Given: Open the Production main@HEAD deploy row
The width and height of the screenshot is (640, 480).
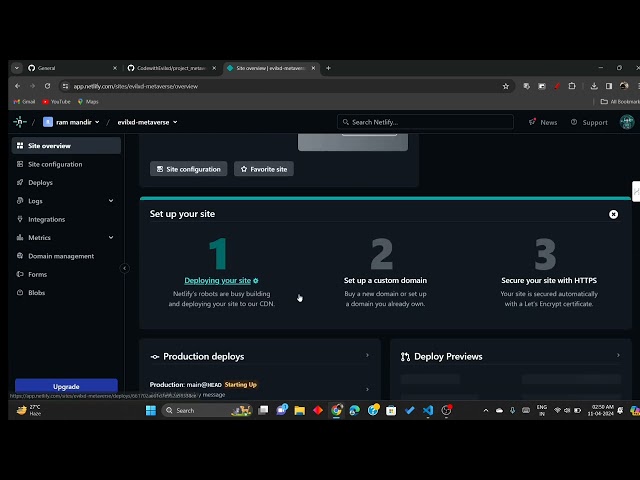Looking at the screenshot, I should 260,389.
